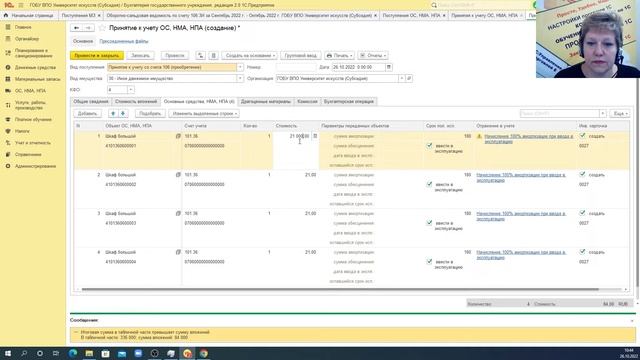The image size is (640, 360).
Task: Open the Денежные средства section
Action: pyautogui.click(x=35, y=67)
